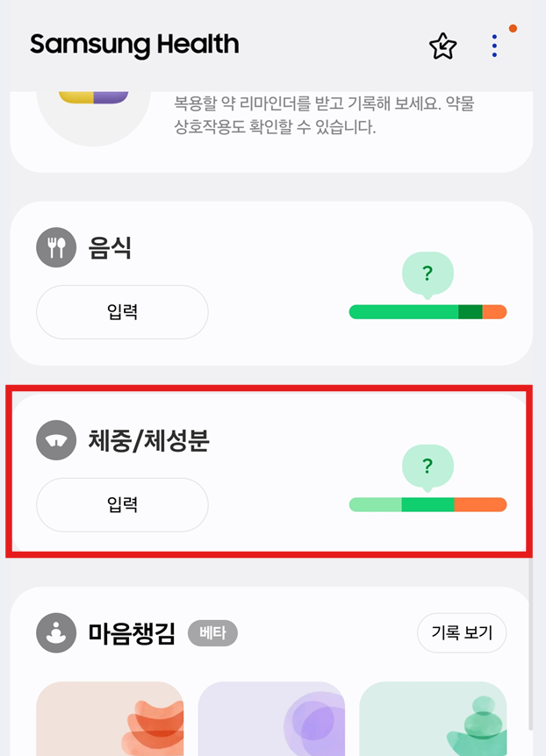Tap the body composition progress bar
Screen dimensions: 546x756
coord(427,504)
